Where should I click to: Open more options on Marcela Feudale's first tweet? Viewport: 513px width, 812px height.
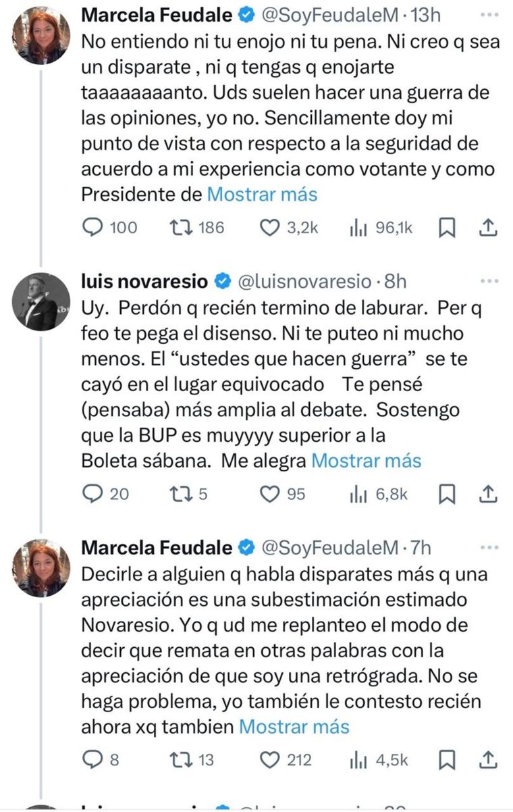[491, 14]
